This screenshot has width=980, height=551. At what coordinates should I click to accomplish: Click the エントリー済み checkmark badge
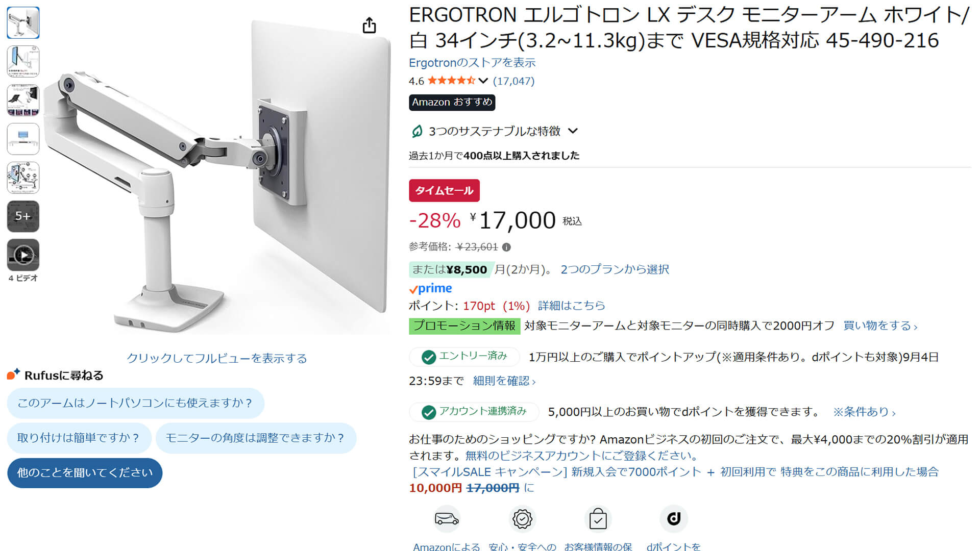point(464,357)
